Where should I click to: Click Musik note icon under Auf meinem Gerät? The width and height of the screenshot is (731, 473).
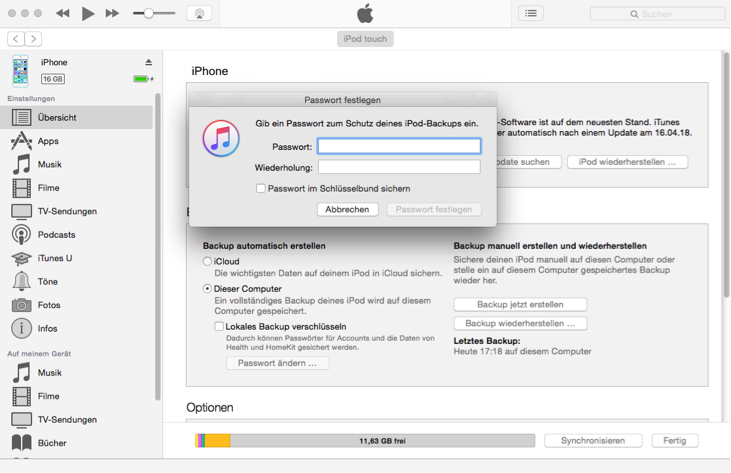21,373
